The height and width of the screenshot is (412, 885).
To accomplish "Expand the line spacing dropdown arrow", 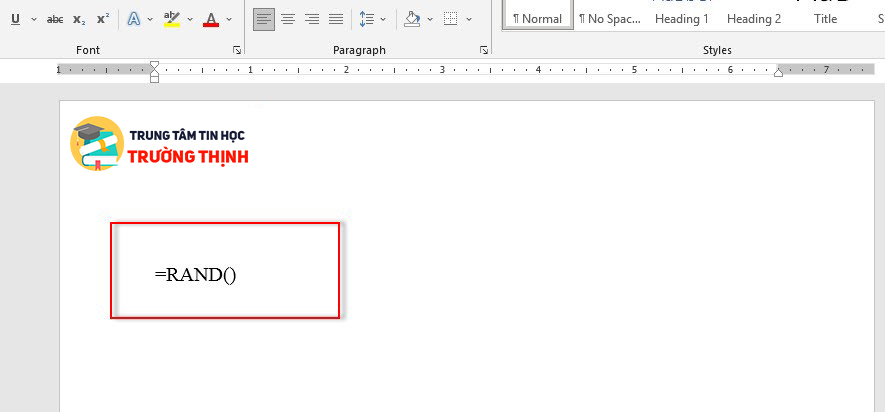I will [x=383, y=19].
